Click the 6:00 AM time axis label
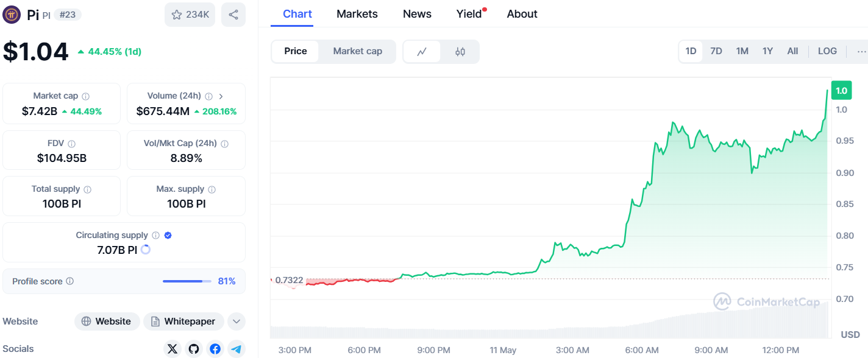Image resolution: width=868 pixels, height=358 pixels. [642, 350]
